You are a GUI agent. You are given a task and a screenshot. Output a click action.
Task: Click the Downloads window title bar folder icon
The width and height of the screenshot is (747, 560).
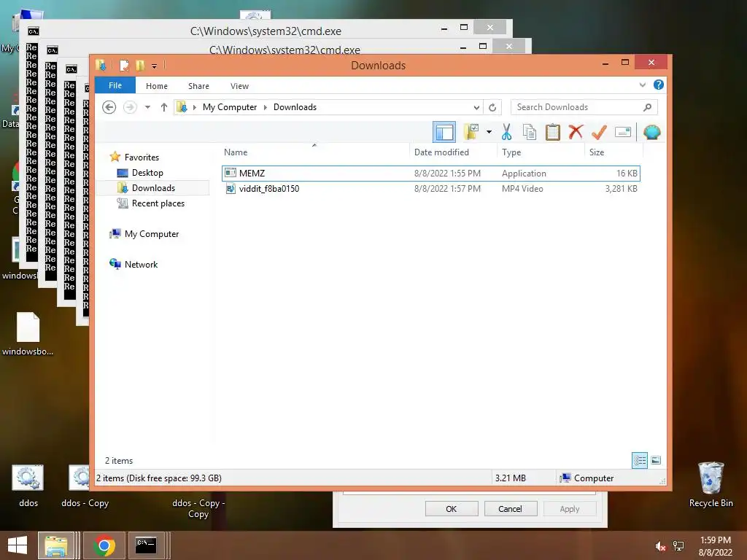click(x=101, y=65)
